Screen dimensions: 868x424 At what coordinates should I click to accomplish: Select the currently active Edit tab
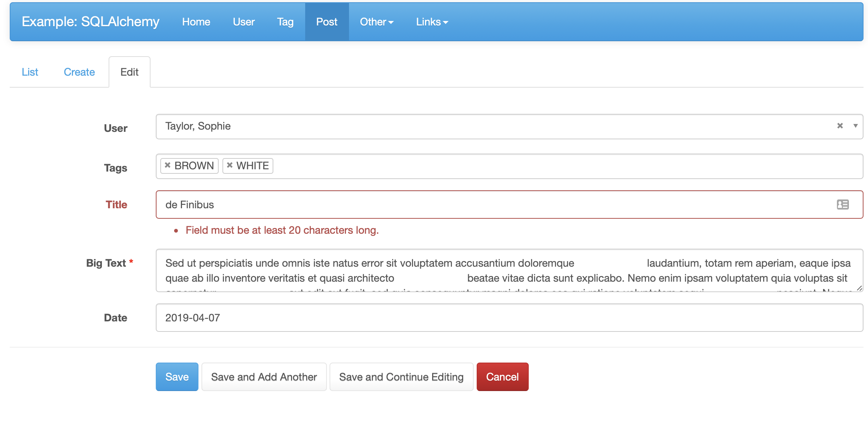[129, 72]
